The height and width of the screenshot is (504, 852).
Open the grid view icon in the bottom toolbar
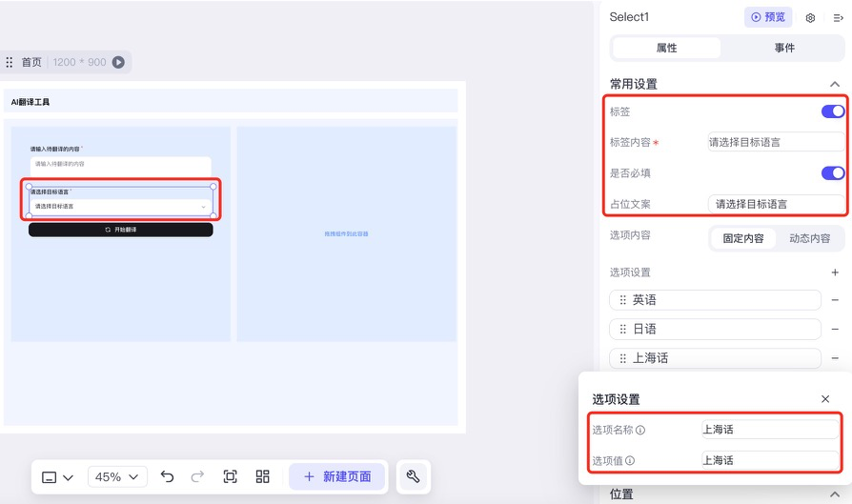click(x=262, y=476)
